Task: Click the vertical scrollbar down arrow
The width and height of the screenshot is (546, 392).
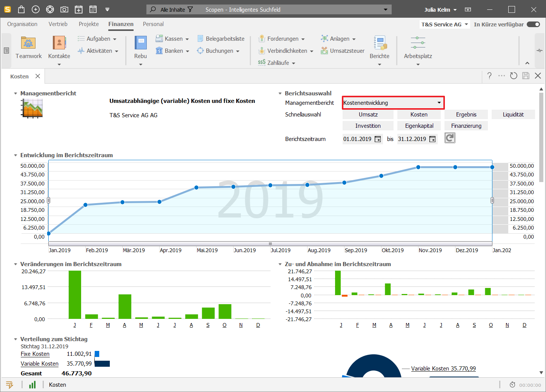Action: point(541,372)
